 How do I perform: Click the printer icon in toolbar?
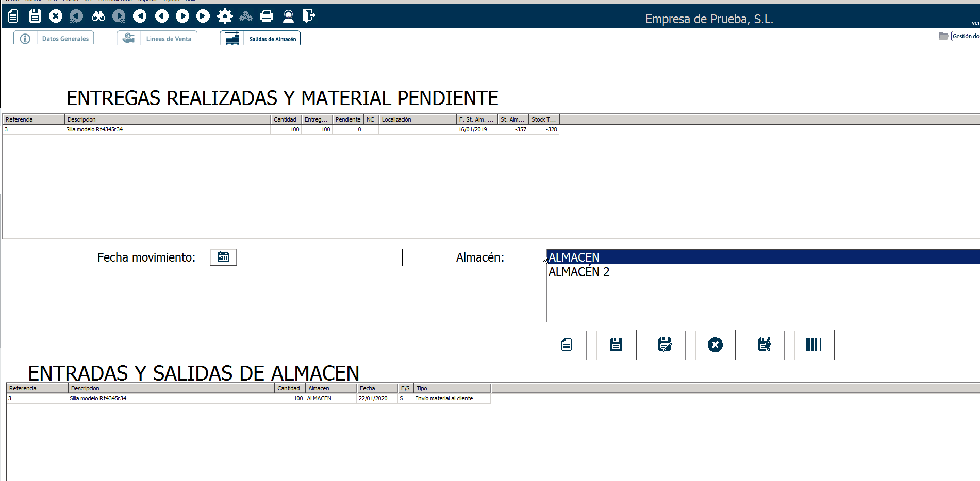(x=267, y=16)
